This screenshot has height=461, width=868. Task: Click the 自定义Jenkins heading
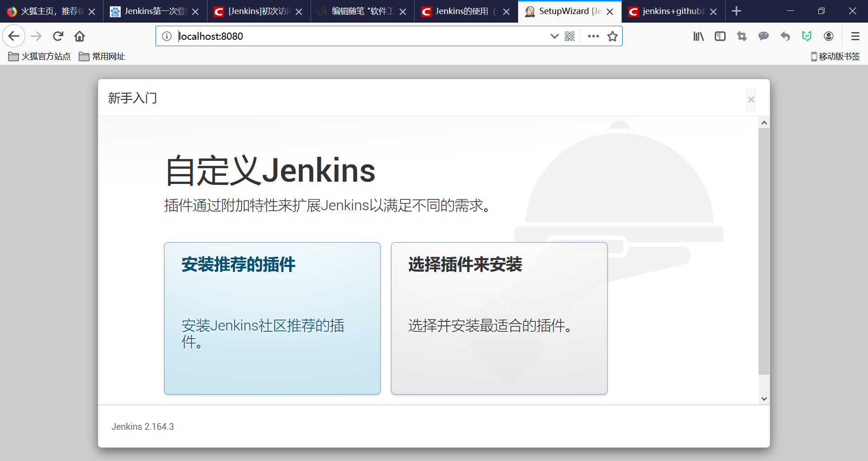(x=270, y=171)
